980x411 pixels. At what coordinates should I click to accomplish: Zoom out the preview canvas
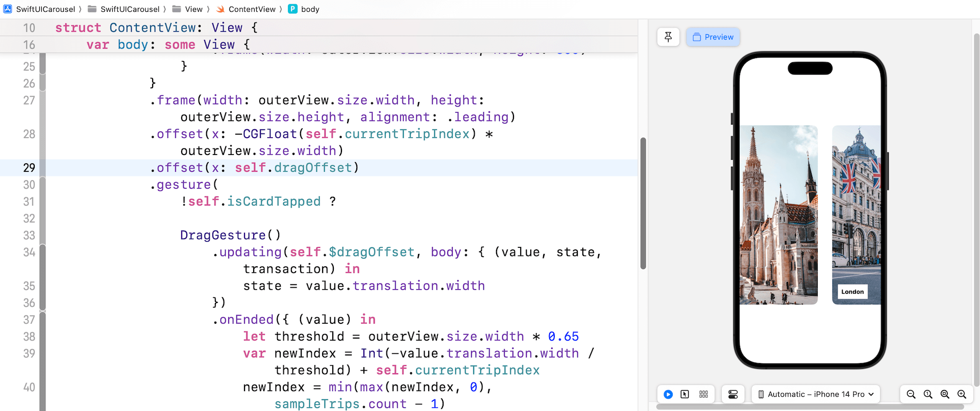point(911,394)
